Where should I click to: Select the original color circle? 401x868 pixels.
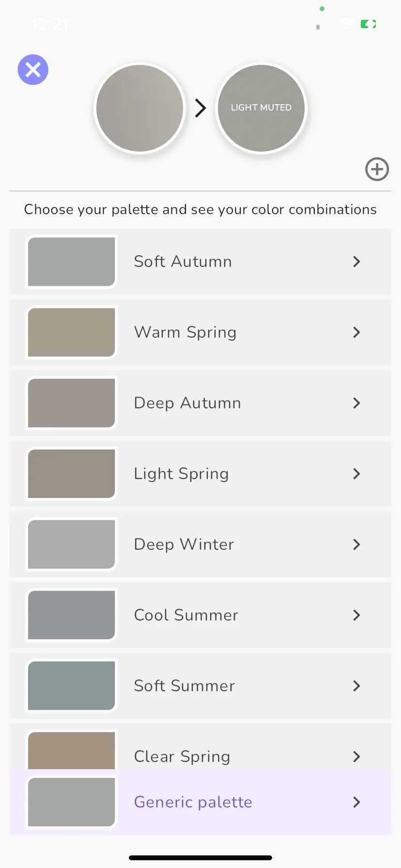click(140, 108)
